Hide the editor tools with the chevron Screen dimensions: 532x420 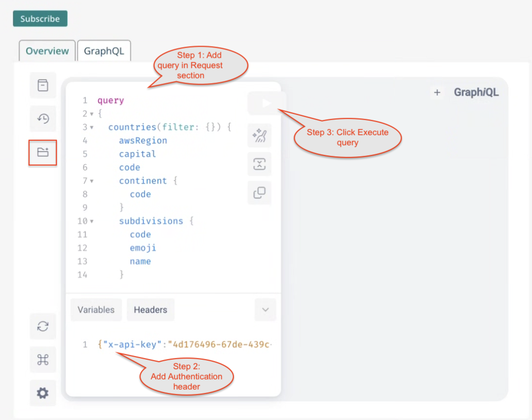pyautogui.click(x=265, y=310)
